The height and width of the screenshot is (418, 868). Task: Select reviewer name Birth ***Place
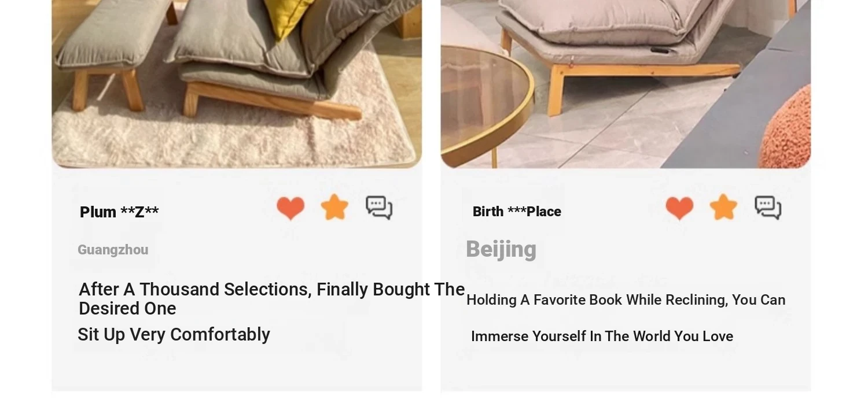[517, 212]
